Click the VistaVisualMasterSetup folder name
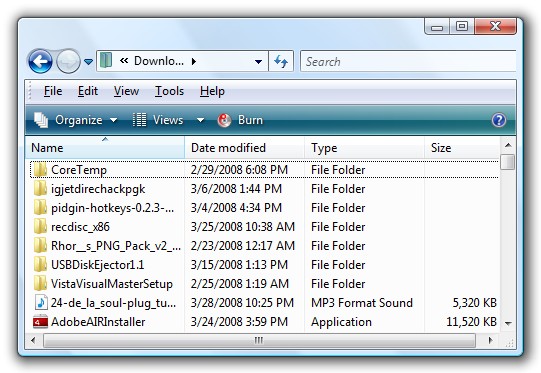The image size is (541, 373). coord(112,284)
